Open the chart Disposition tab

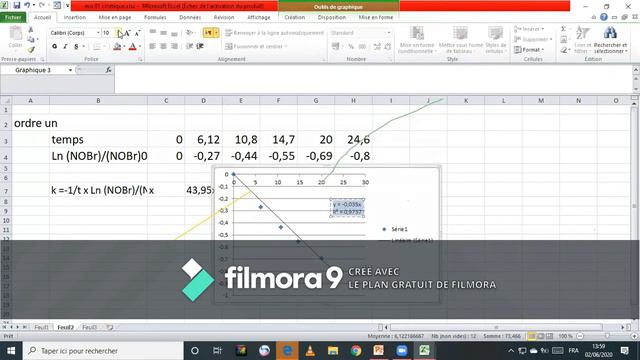point(331,17)
